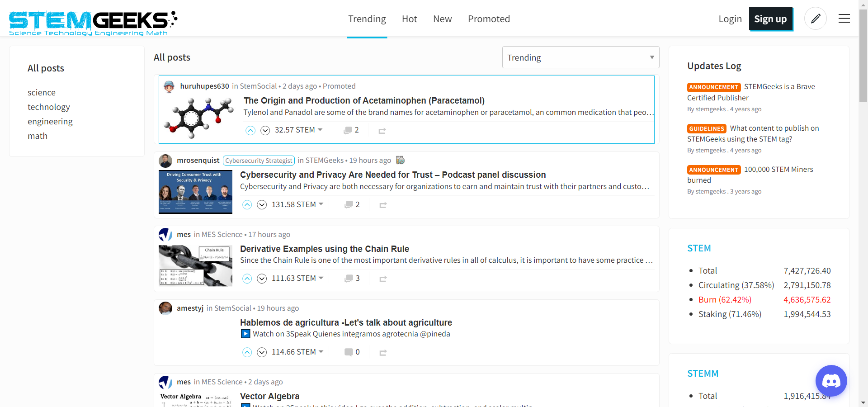Click the Cybersecurity Strategist badge
The height and width of the screenshot is (407, 868).
(259, 161)
